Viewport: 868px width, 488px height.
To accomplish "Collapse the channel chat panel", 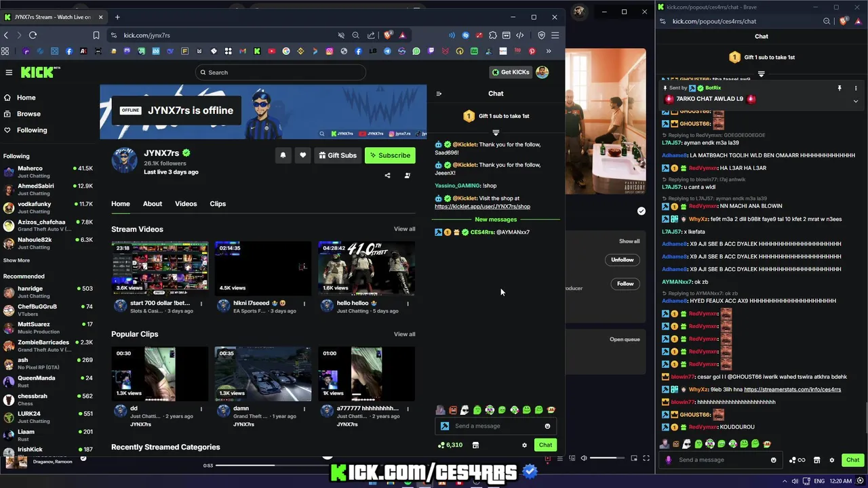I will pos(439,94).
